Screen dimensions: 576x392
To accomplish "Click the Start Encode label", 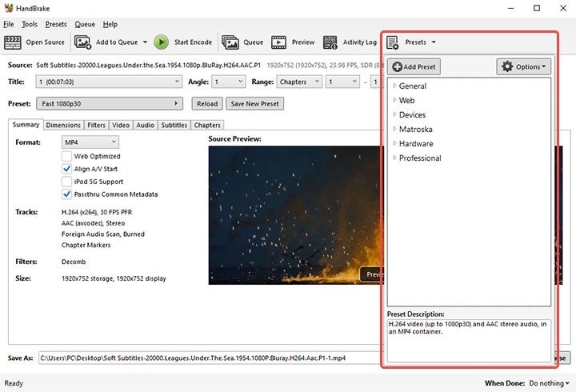I will (193, 42).
